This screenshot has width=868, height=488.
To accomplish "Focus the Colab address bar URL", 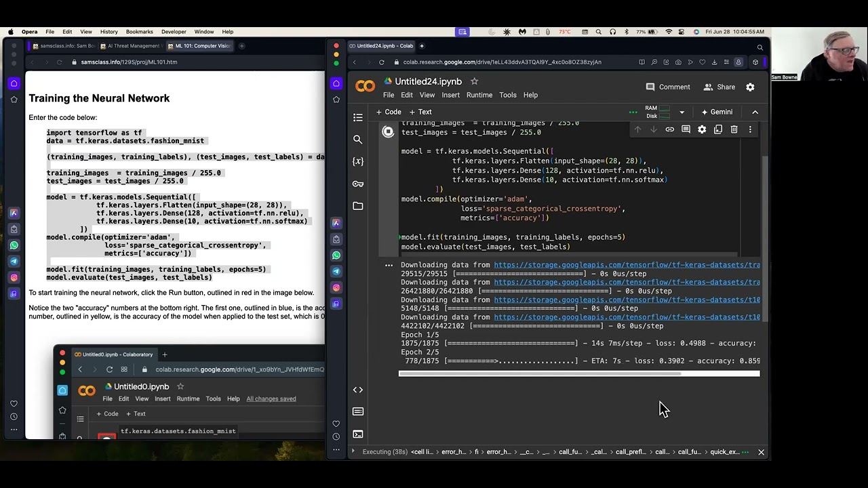I will click(x=502, y=62).
